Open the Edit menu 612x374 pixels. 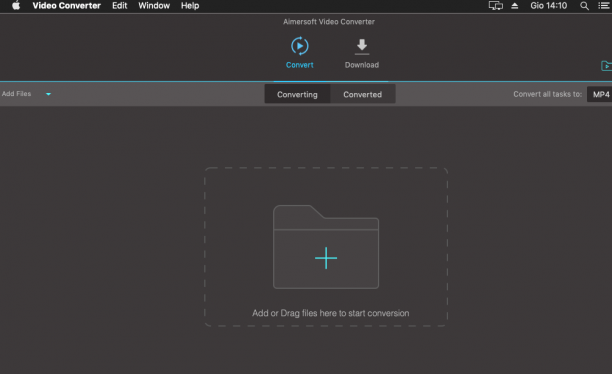click(x=119, y=5)
